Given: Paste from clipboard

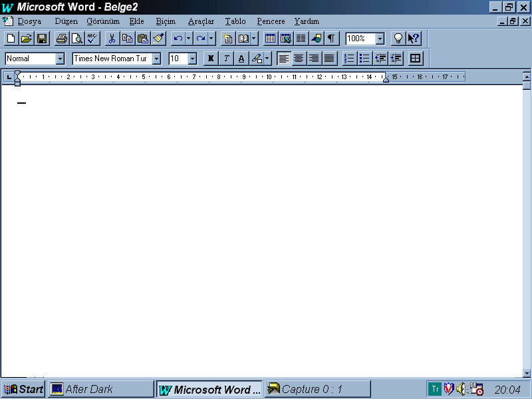Looking at the screenshot, I should click(143, 39).
